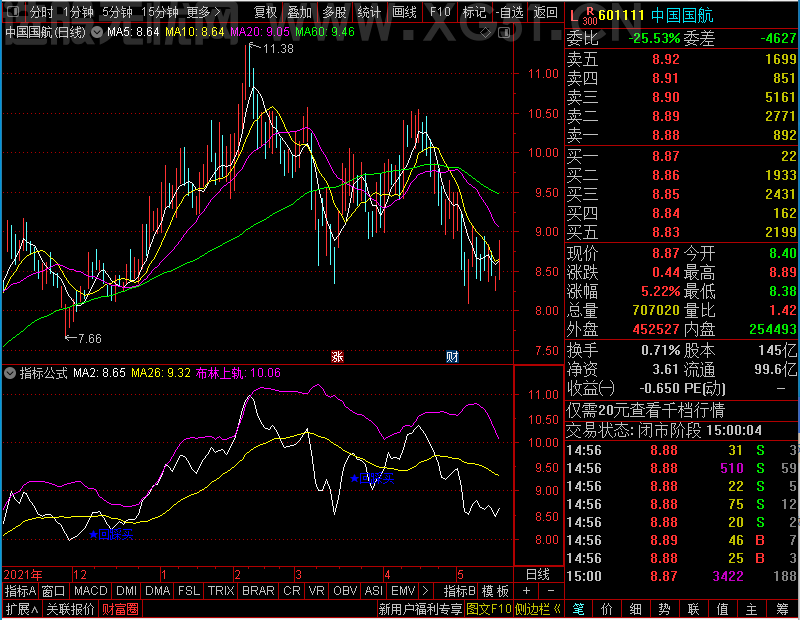Click the 回踩买 signal near December
Screen dimensions: 800x620
coord(111,534)
